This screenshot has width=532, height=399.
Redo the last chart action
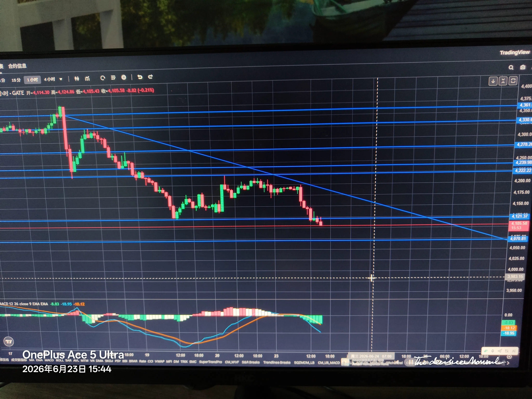tap(150, 77)
